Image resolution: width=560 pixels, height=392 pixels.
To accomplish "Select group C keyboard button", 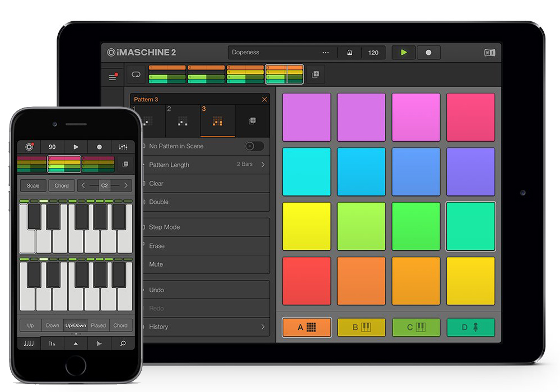I will [416, 328].
